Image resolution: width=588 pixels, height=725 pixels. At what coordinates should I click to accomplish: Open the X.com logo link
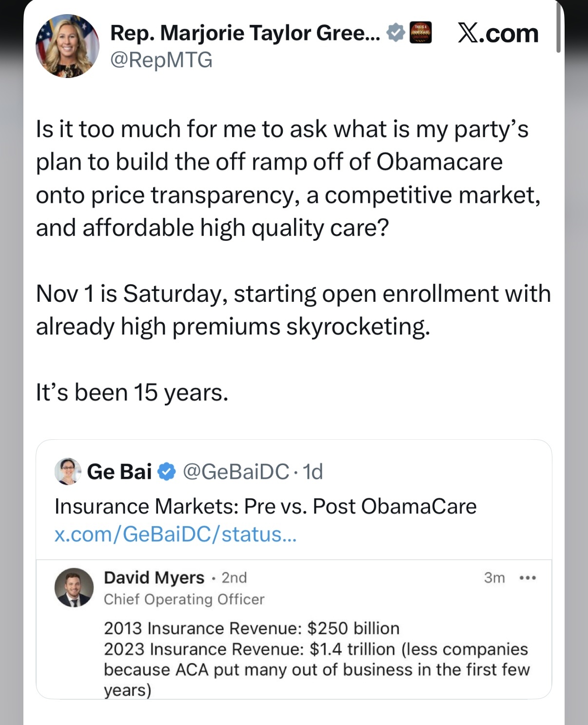(x=498, y=34)
